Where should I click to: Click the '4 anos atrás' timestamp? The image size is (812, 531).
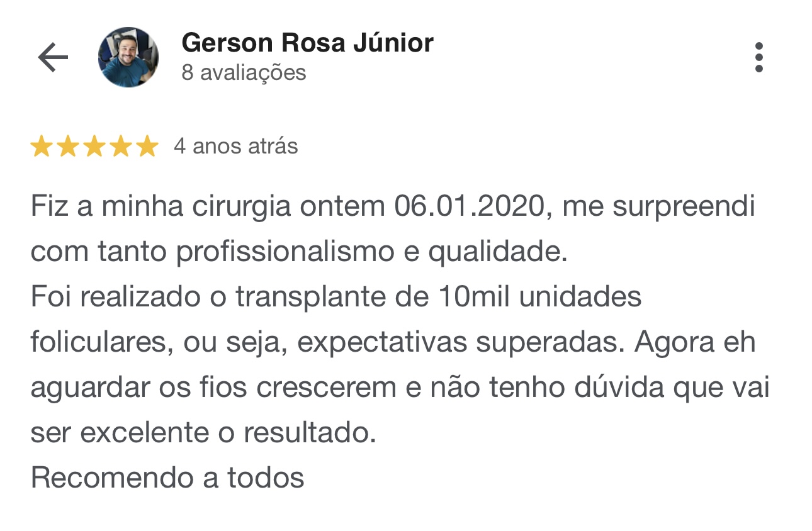[x=236, y=147]
